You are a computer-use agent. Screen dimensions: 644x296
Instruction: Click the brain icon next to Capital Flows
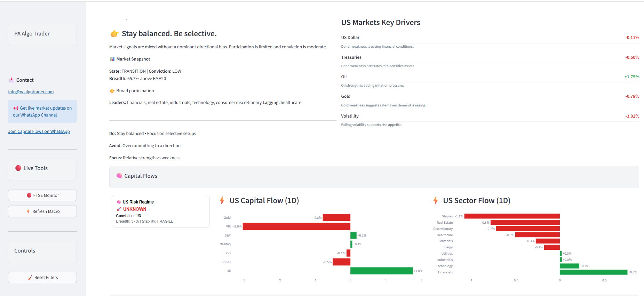[x=119, y=176]
